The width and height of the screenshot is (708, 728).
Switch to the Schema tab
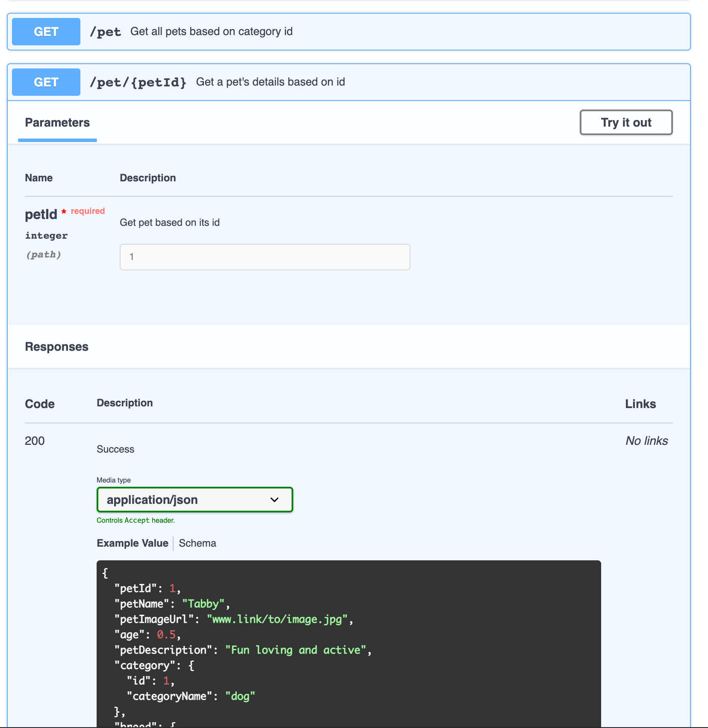197,543
